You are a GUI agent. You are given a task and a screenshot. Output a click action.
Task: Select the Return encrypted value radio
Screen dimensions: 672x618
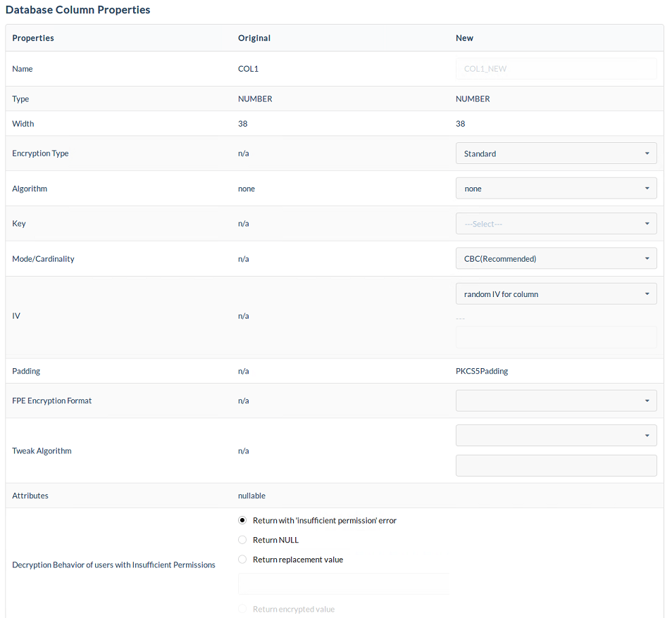pyautogui.click(x=243, y=610)
